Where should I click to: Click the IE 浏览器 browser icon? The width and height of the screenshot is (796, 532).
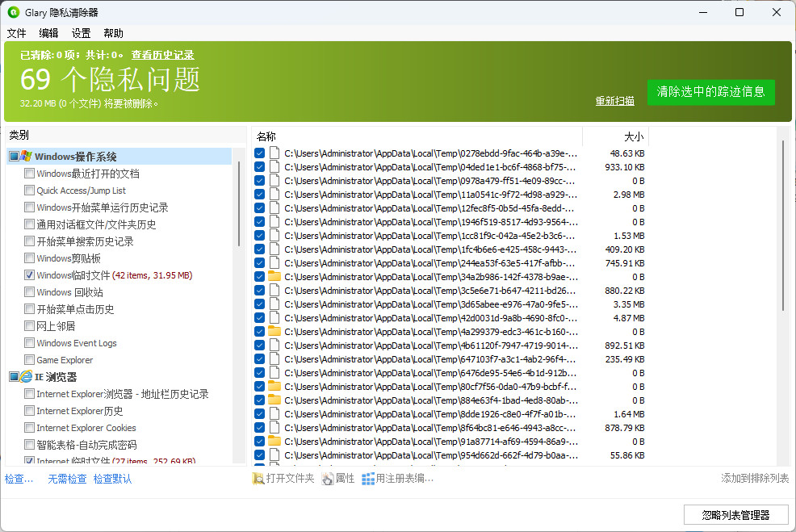(x=27, y=377)
